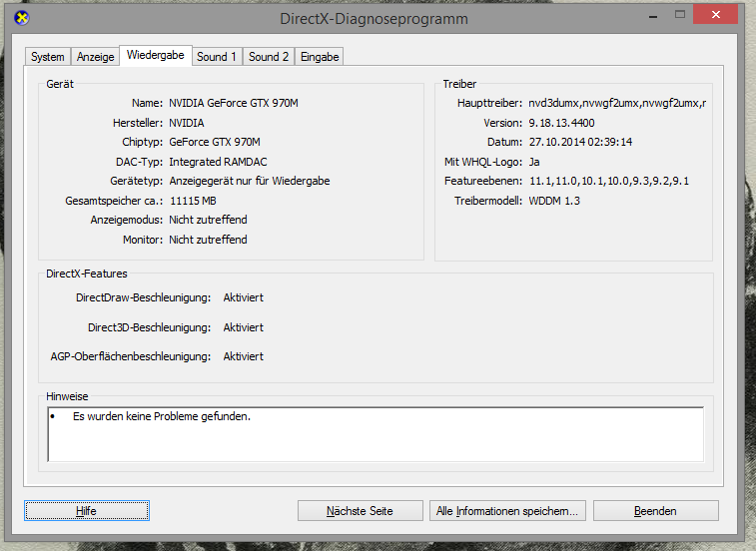Click the 'Gerät' group heading

(x=60, y=84)
